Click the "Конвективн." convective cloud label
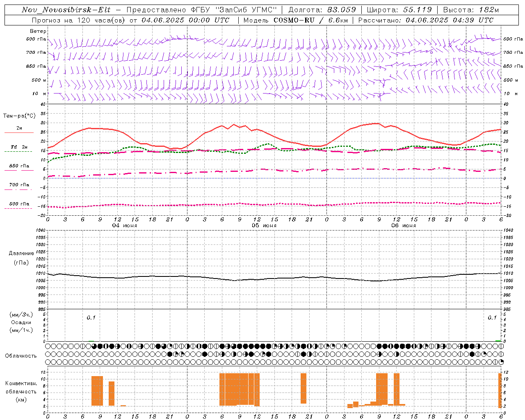Image resolution: width=525 pixels, height=420 pixels. point(21,383)
